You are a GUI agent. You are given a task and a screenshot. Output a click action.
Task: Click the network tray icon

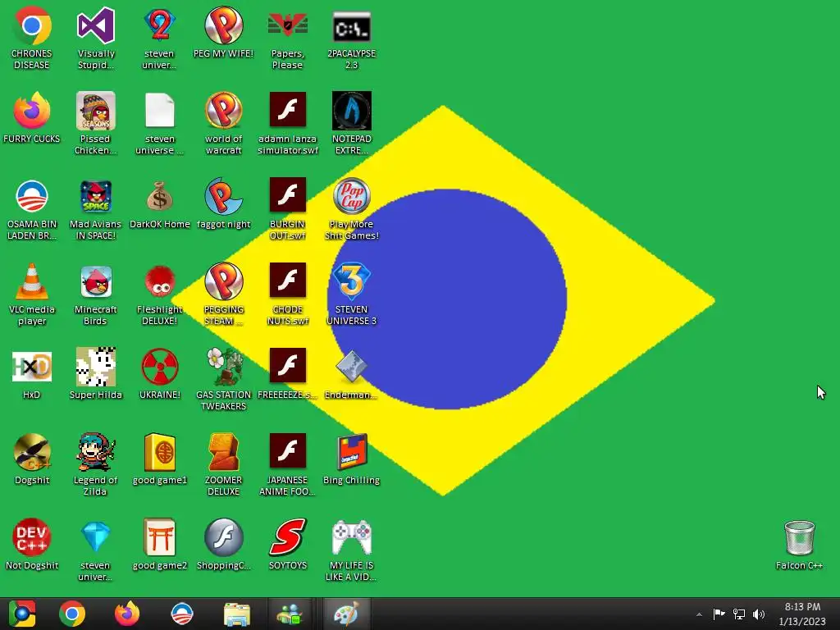coord(739,614)
